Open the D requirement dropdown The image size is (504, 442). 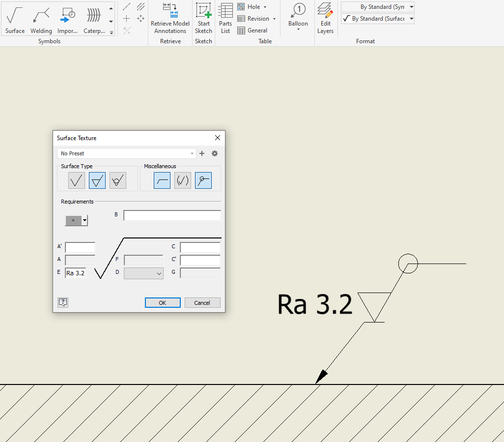[x=143, y=273]
